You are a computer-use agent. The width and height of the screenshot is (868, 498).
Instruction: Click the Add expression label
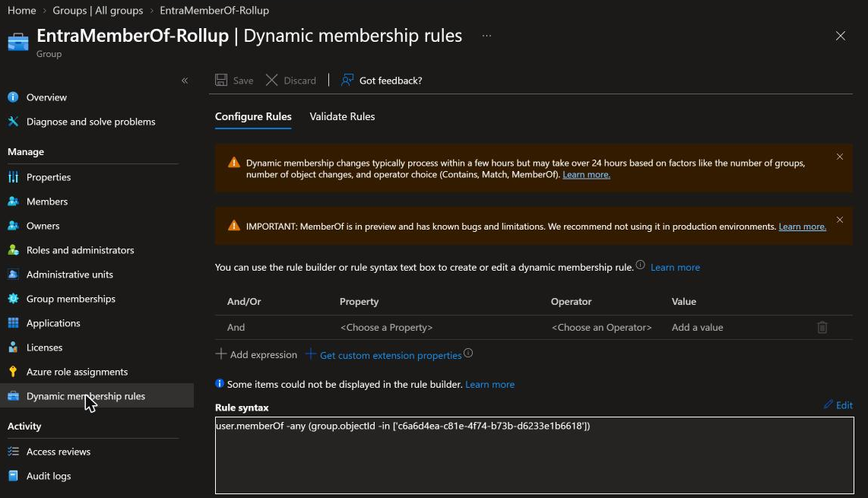[x=264, y=354]
